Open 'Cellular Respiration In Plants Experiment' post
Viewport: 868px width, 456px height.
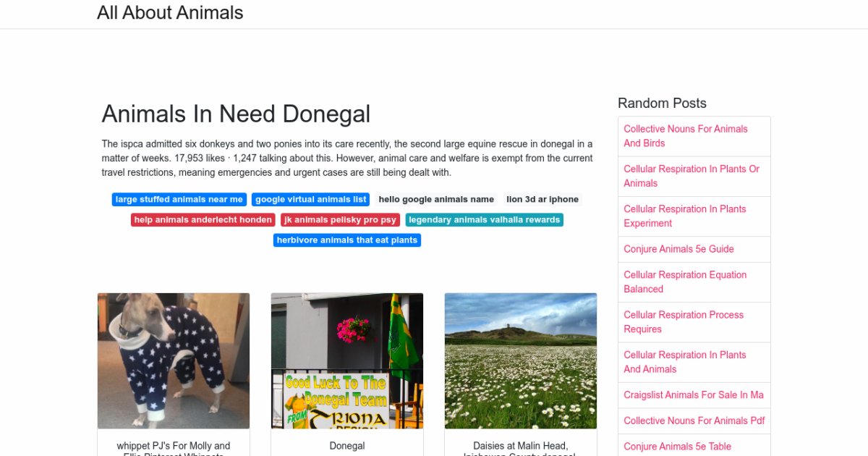(x=685, y=216)
